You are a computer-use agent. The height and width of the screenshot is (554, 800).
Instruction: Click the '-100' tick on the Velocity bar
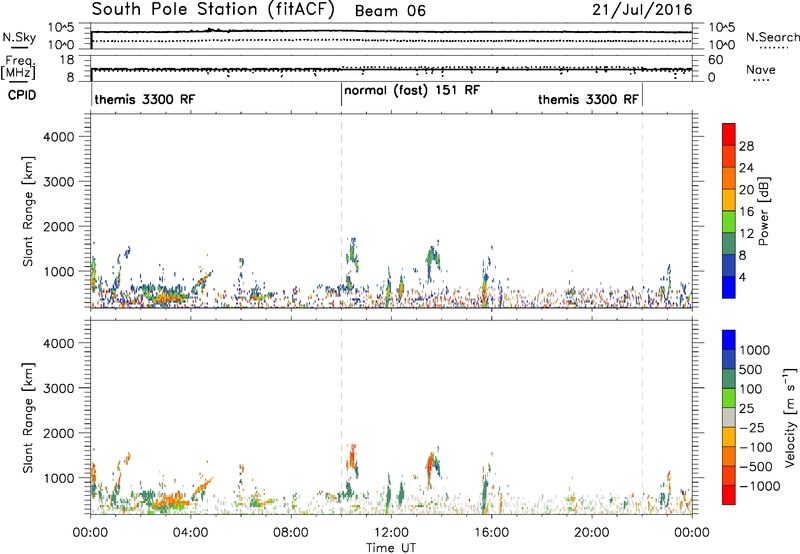pyautogui.click(x=756, y=447)
